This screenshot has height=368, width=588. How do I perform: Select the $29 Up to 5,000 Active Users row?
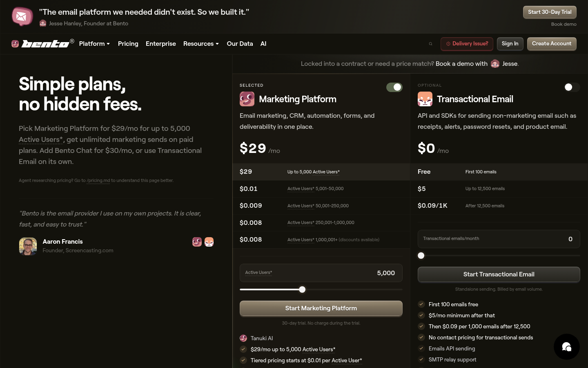pyautogui.click(x=321, y=172)
